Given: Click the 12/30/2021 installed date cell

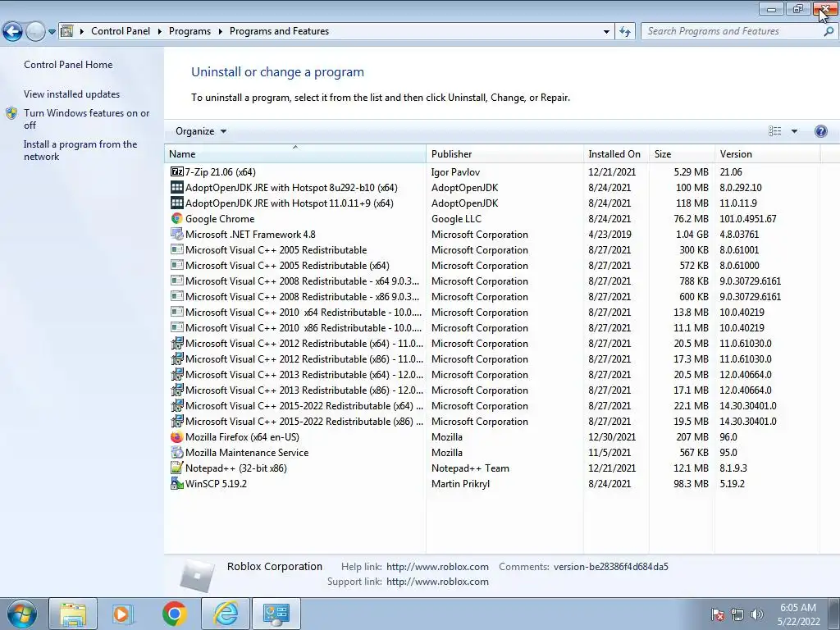Looking at the screenshot, I should [x=612, y=437].
